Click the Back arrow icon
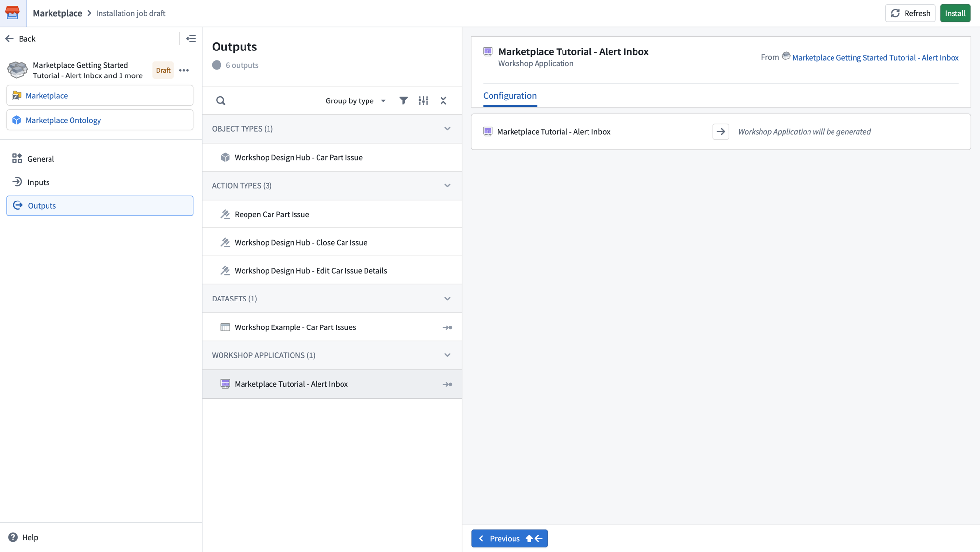 click(x=9, y=39)
